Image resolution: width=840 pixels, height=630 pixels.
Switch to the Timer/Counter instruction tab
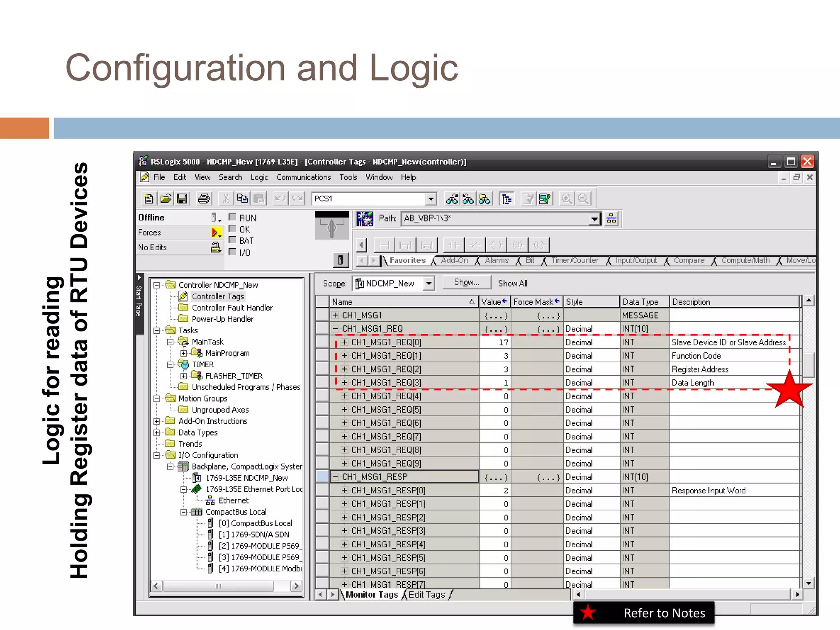tap(575, 260)
